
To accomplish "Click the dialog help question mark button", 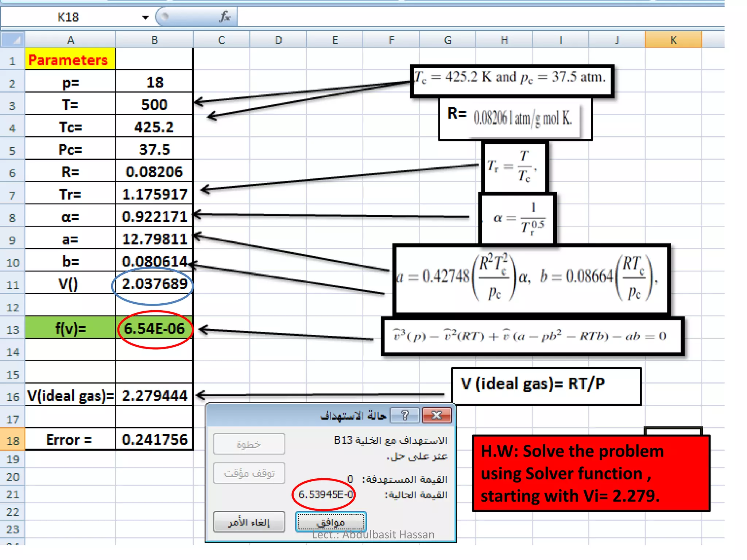I will (405, 415).
